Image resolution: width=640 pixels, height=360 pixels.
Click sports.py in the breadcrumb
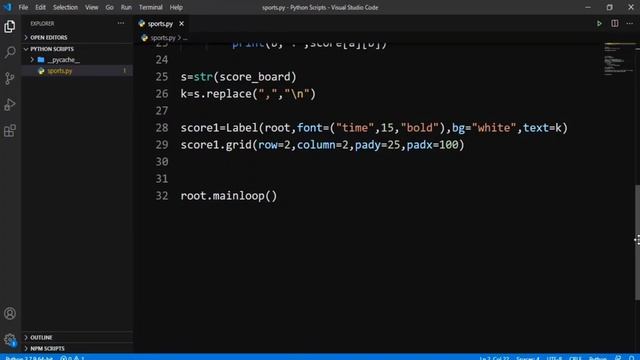click(x=163, y=38)
